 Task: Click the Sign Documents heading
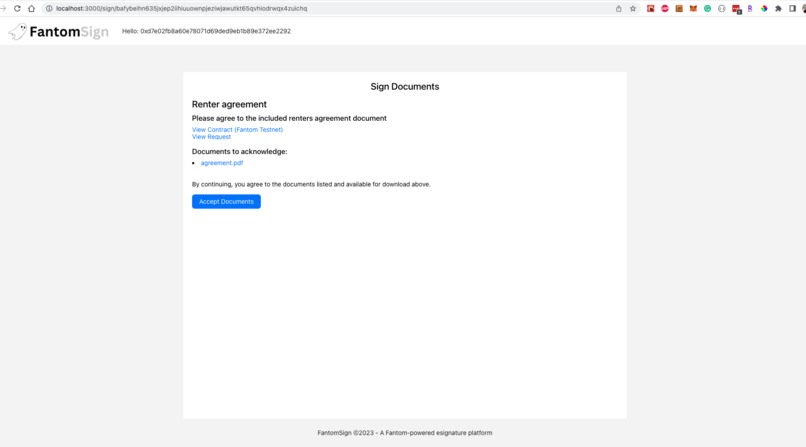point(405,87)
